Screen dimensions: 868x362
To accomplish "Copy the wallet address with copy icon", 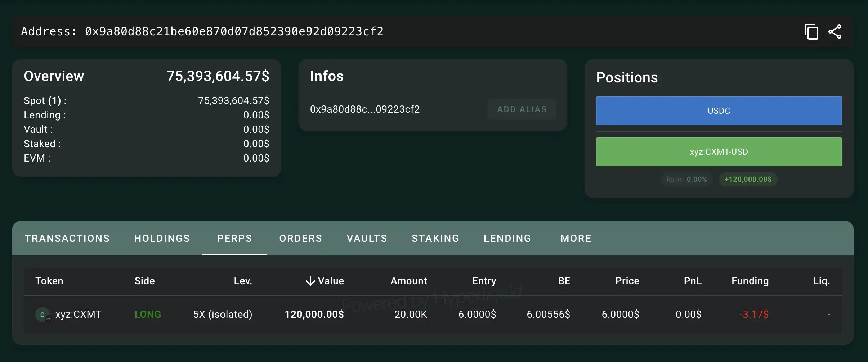I will click(x=811, y=32).
